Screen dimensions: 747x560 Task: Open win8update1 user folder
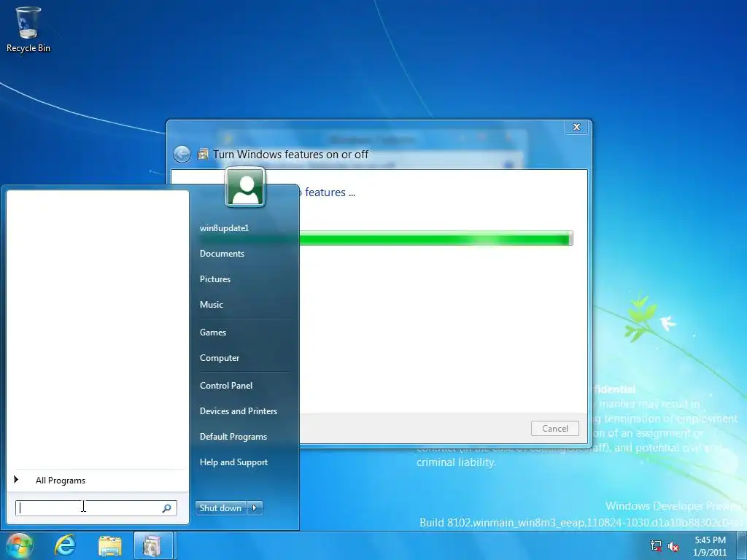225,228
